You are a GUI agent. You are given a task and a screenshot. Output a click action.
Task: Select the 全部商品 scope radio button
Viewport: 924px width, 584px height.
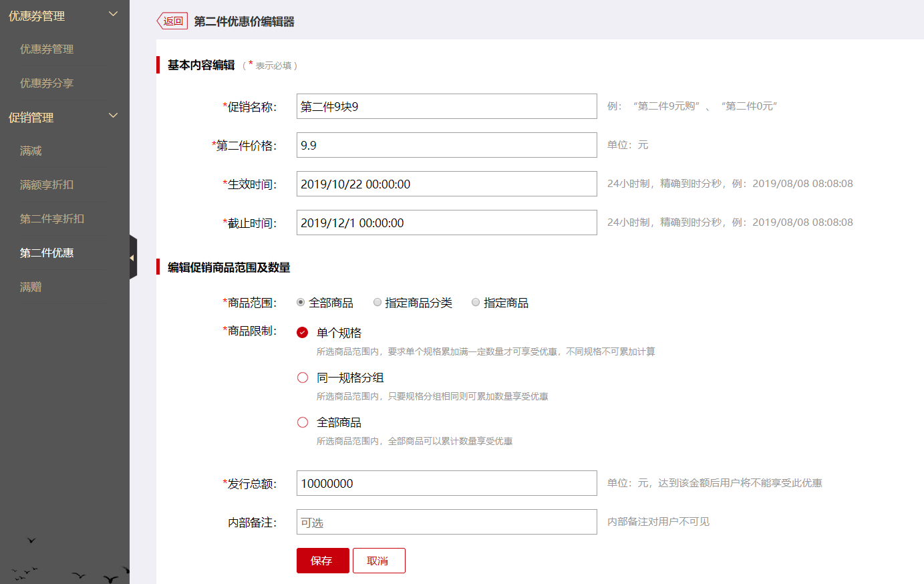pos(300,302)
